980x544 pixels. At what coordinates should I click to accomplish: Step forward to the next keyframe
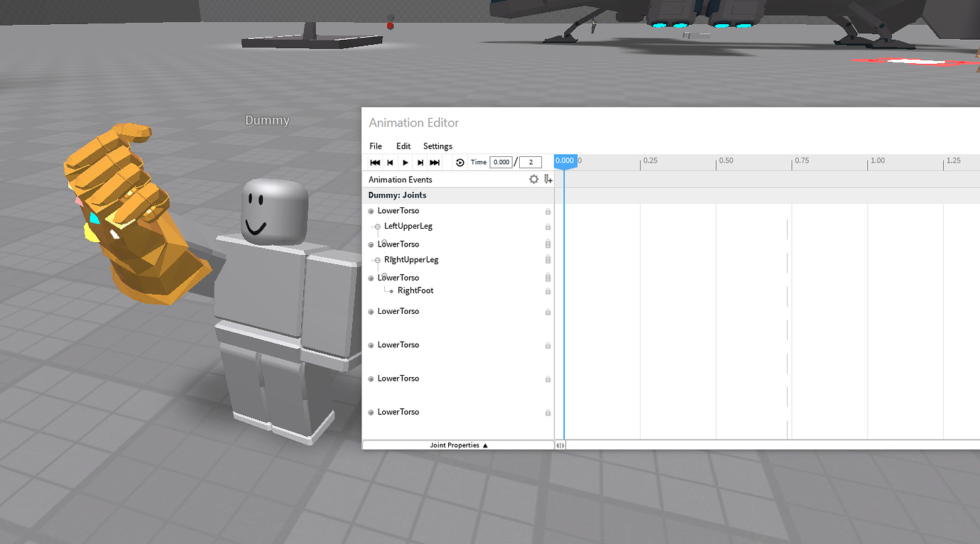pyautogui.click(x=420, y=163)
